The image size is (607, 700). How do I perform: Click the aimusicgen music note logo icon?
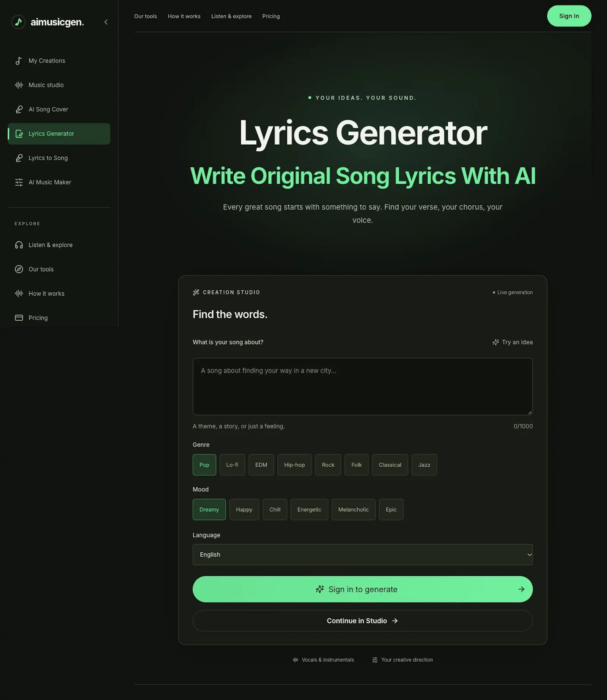click(18, 22)
